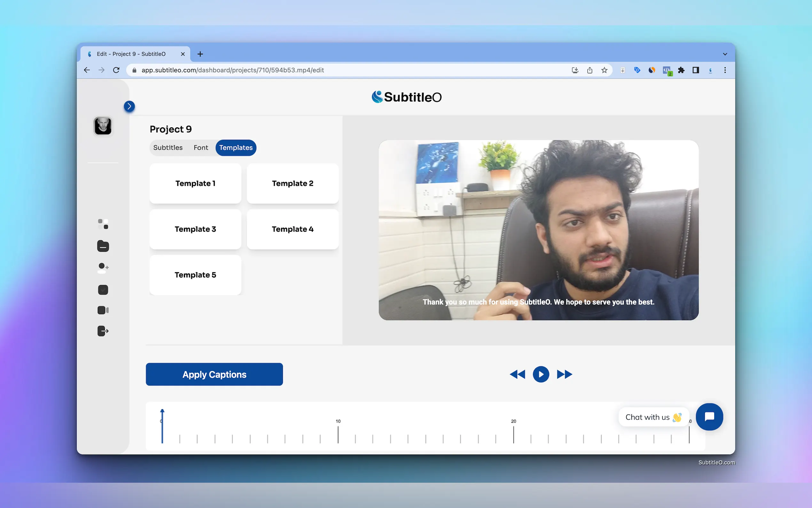Screen dimensions: 812x508
Task: Click the rewind double-arrow control
Action: pos(517,374)
